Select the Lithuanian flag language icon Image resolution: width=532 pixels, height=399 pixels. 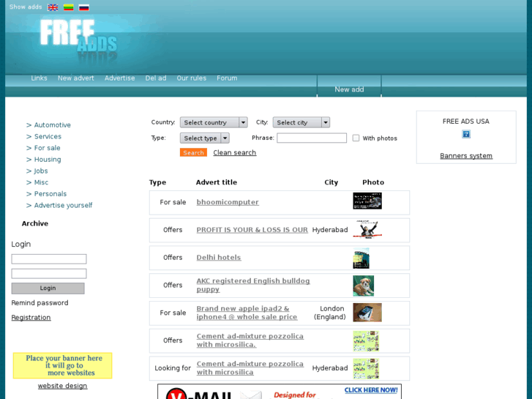coord(69,7)
